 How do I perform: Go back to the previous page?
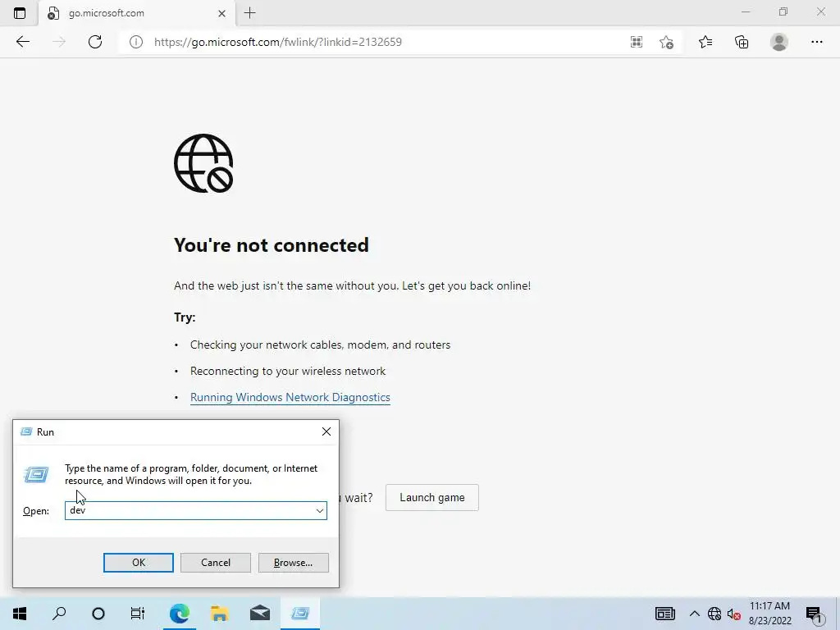[x=23, y=42]
